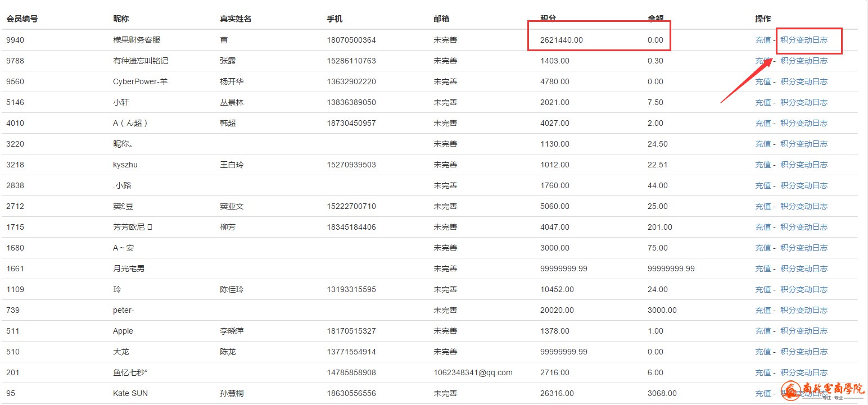Select email 1062348341@qq.com cell
The height and width of the screenshot is (405, 868).
[473, 372]
